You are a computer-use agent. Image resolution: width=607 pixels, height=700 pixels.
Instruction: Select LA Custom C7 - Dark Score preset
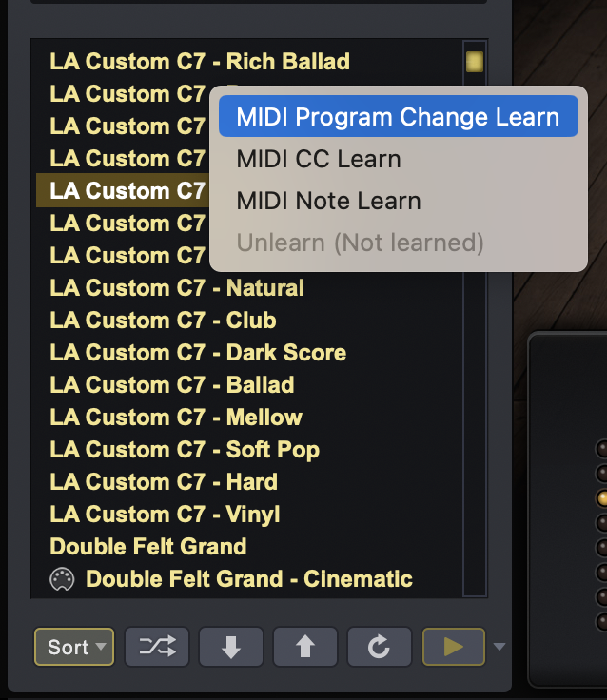click(198, 353)
